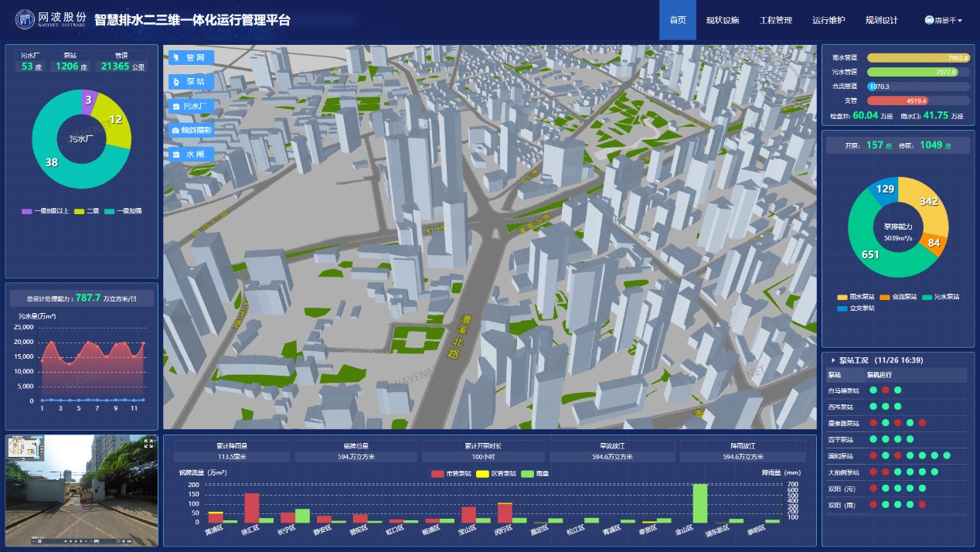The height and width of the screenshot is (552, 980).
Task: Open the 运行维护 menu
Action: 829,20
